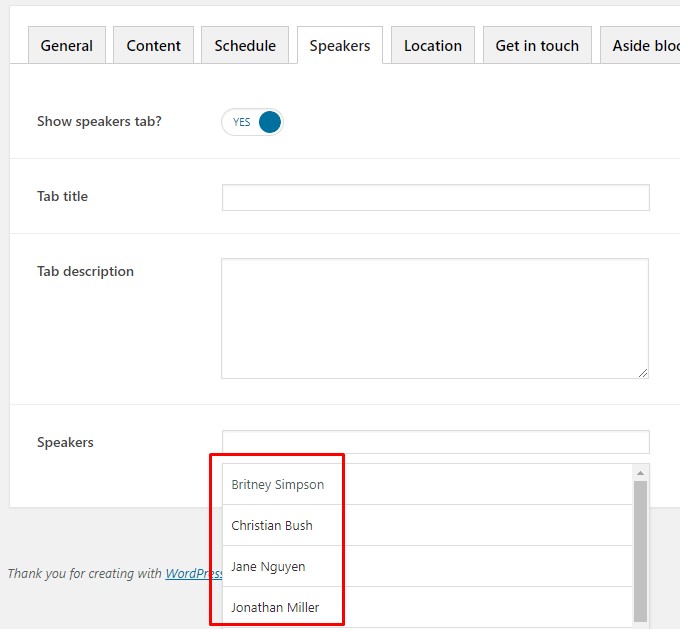Switch to the Get in touch tab
Viewport: 680px width, 629px height.
(537, 46)
